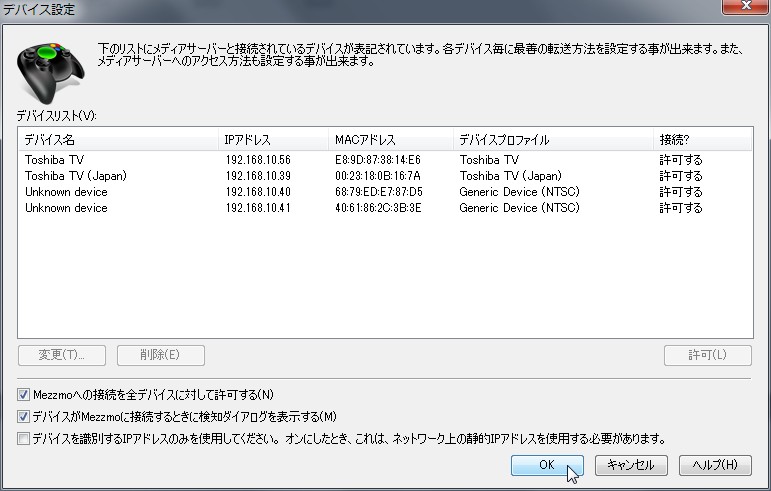Click the 変更(T)... button
771x491 pixels.
point(62,355)
